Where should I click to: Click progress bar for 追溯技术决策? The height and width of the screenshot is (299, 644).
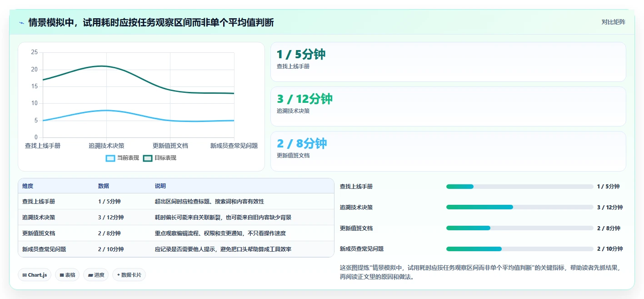[x=520, y=207]
